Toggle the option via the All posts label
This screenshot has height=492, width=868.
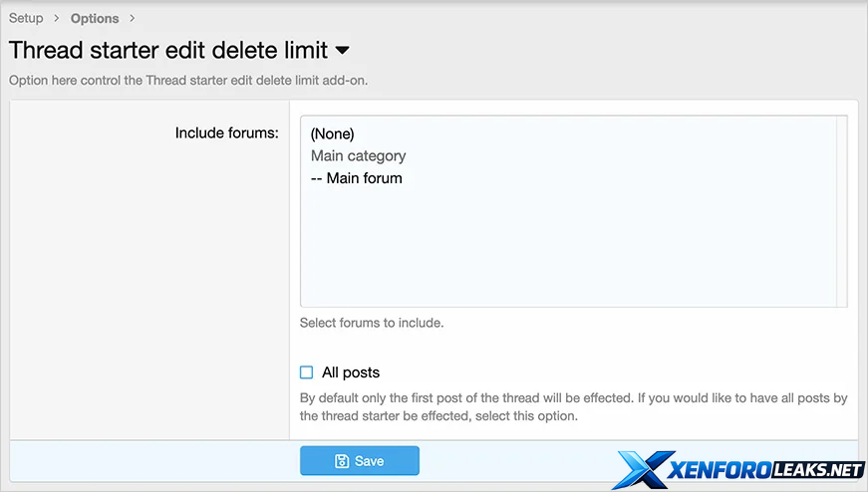(x=351, y=372)
